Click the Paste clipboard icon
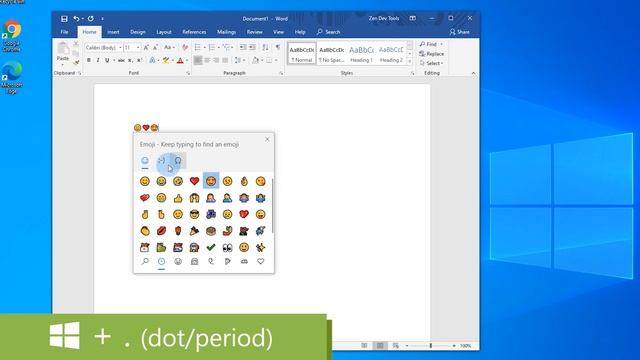The image size is (640, 360). (x=63, y=48)
